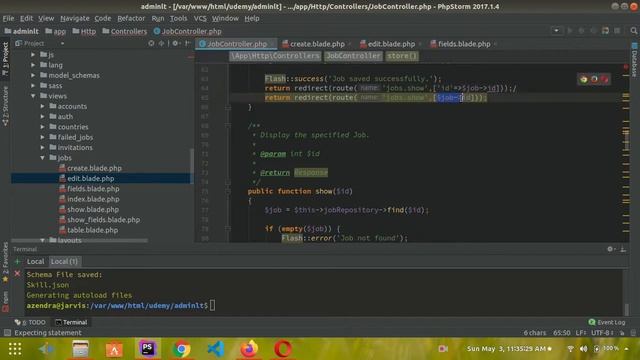Open the Favorites side panel
The height and width of the screenshot is (360, 640).
click(5, 262)
